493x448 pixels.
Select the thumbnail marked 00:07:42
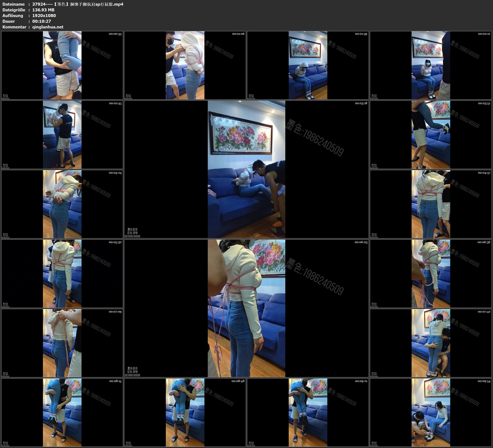pyautogui.click(x=431, y=343)
